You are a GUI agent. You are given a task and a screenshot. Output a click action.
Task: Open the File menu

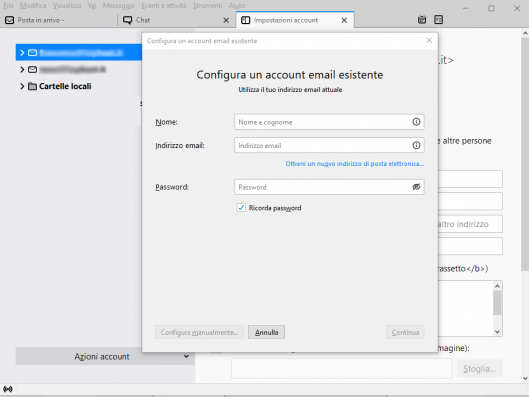8,5
